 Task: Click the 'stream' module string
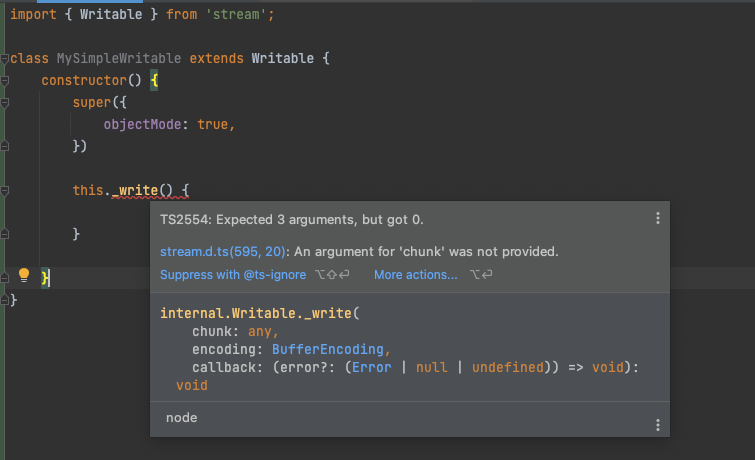236,14
